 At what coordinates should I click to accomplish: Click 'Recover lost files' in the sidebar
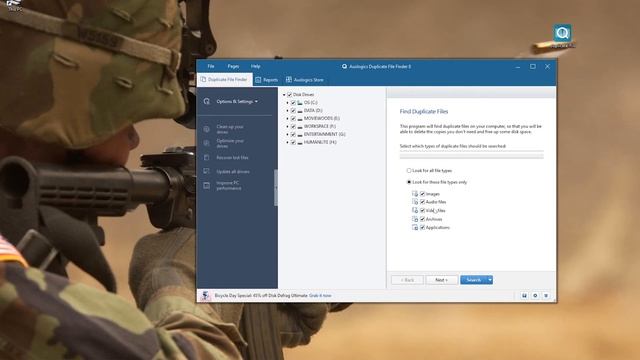click(x=232, y=158)
